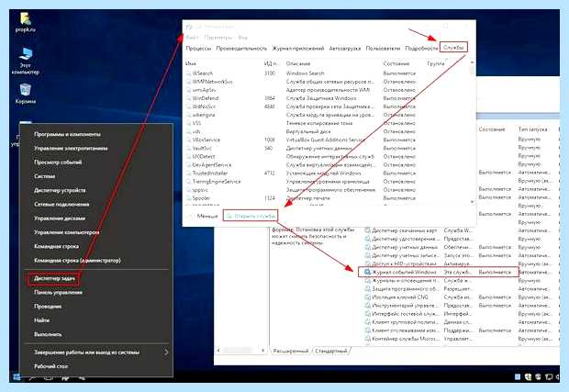Select the WdNisSvc service row
Viewport: 569px width, 392px height.
pos(300,106)
